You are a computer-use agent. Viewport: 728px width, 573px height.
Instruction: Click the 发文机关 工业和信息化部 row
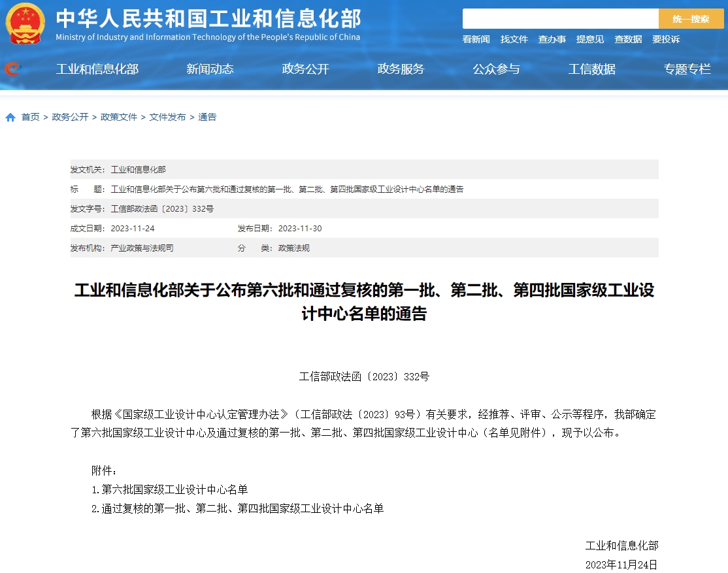(365, 169)
